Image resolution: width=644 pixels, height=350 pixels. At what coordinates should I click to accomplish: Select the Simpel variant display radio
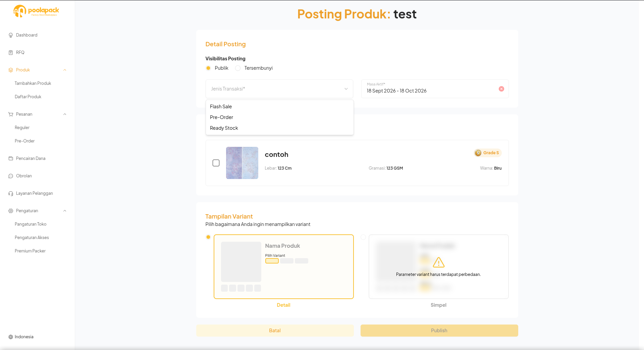[x=363, y=237]
